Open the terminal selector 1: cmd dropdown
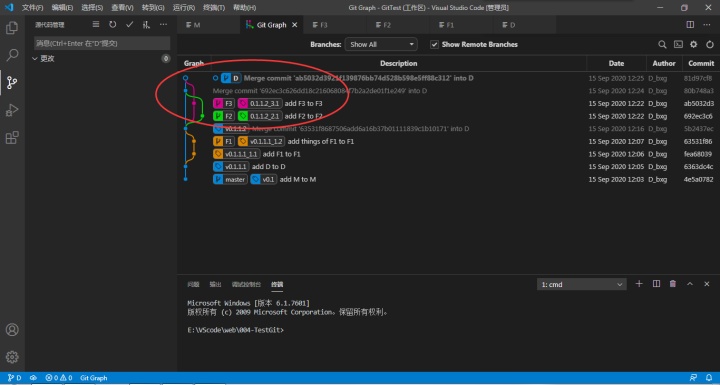The image size is (720, 385). coord(581,284)
